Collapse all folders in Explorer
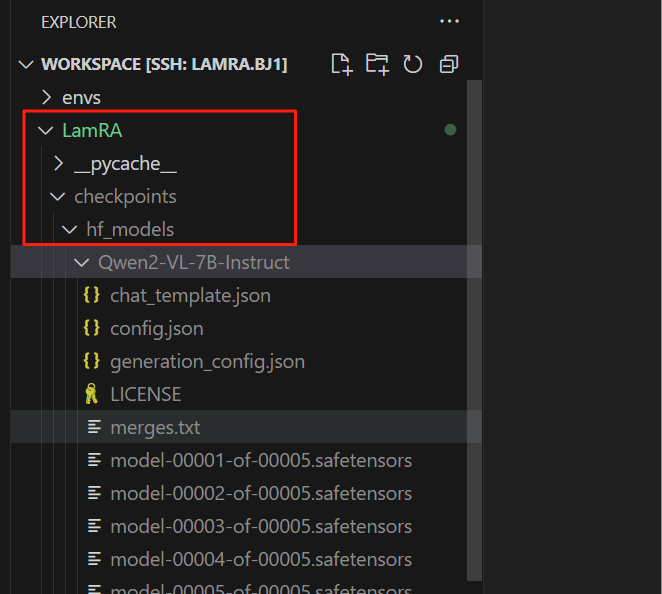The height and width of the screenshot is (594, 662). pyautogui.click(x=448, y=64)
